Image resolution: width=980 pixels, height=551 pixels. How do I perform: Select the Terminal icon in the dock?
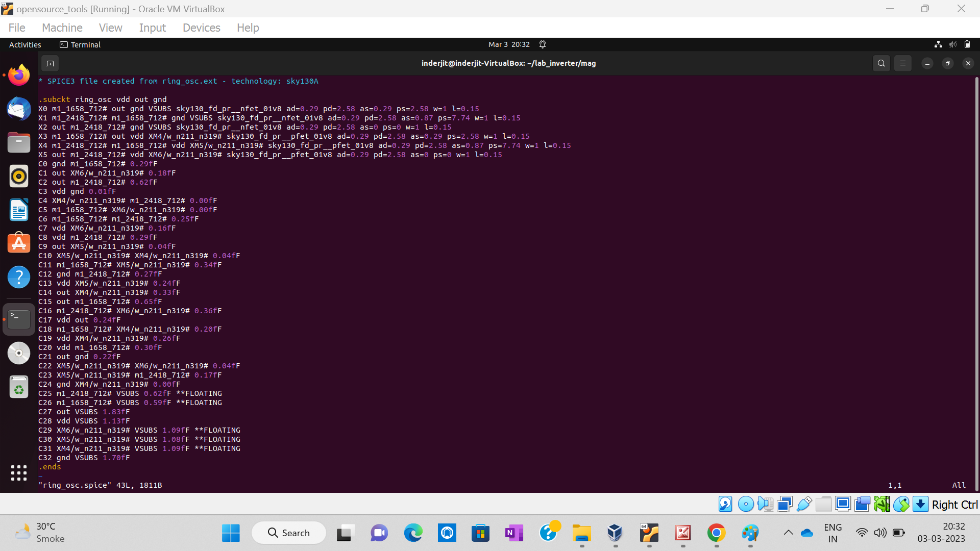click(19, 318)
